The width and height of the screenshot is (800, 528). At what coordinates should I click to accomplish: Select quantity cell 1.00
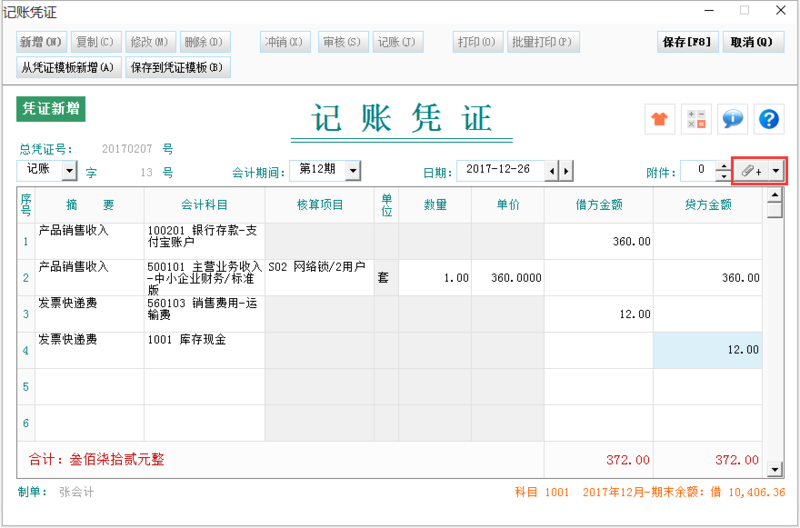click(435, 278)
